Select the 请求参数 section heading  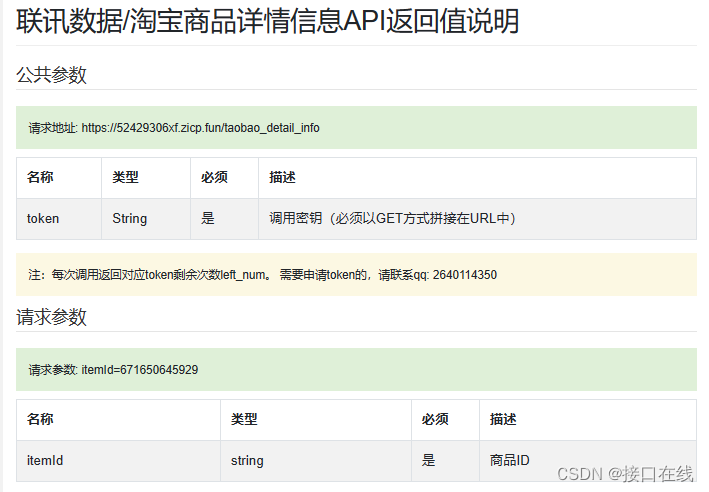point(51,317)
